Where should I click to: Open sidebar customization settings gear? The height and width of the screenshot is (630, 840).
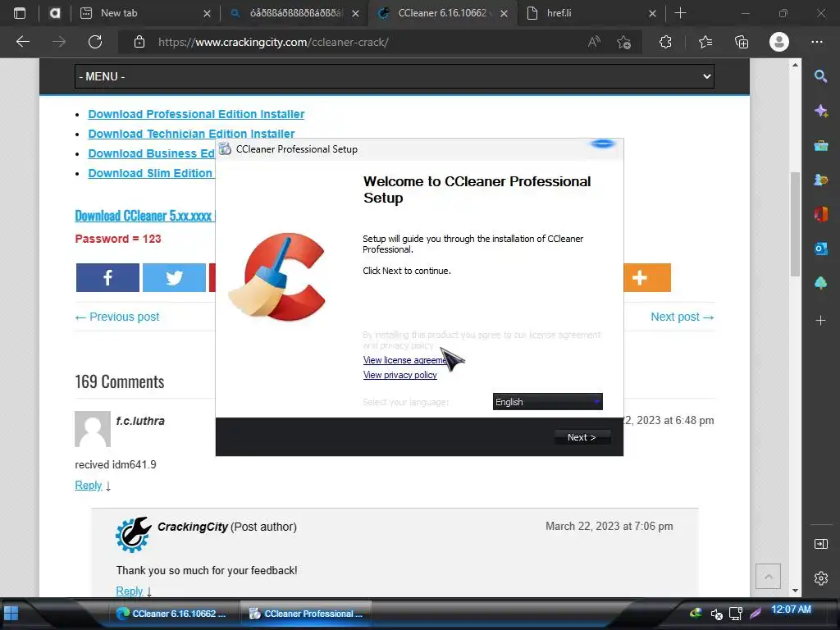tap(820, 578)
